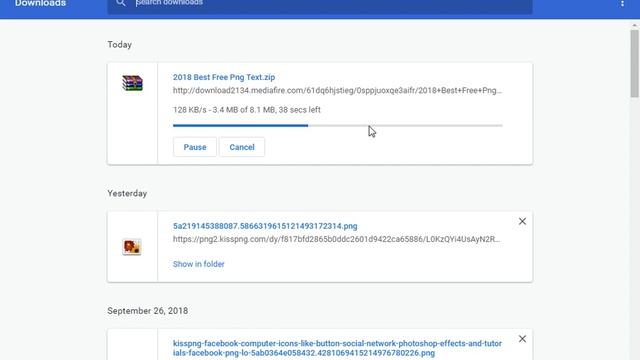Click the Today section heading
This screenshot has height=360, width=640.
120,44
